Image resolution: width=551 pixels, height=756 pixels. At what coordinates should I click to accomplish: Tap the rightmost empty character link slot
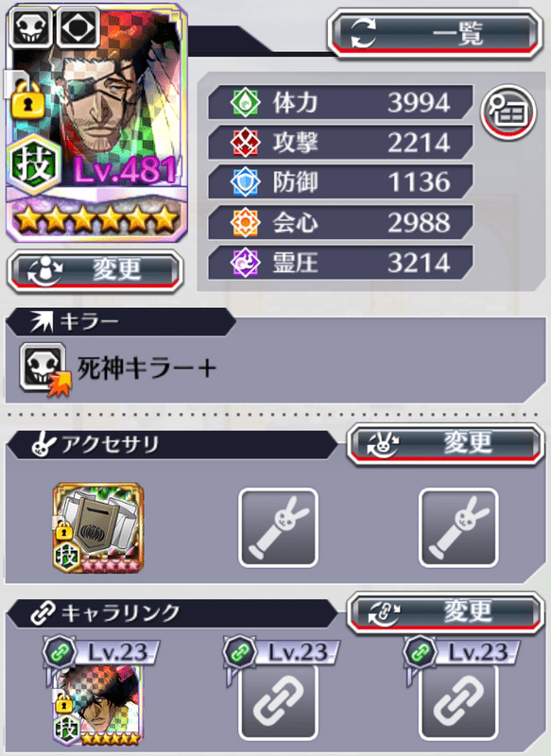[x=458, y=701]
